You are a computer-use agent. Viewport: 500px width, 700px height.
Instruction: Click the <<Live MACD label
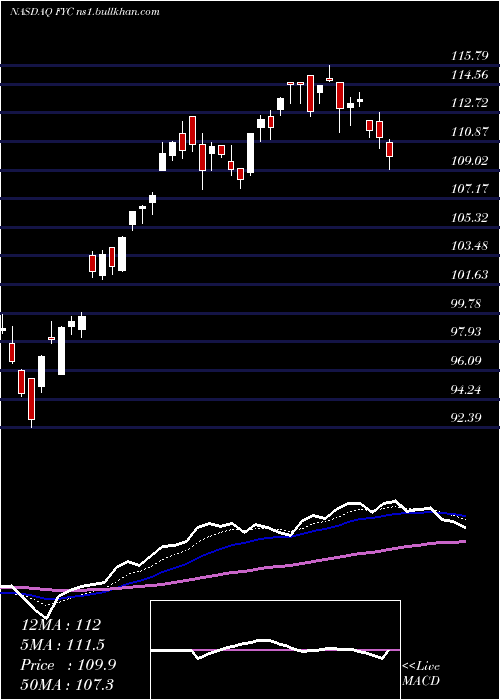tap(421, 674)
